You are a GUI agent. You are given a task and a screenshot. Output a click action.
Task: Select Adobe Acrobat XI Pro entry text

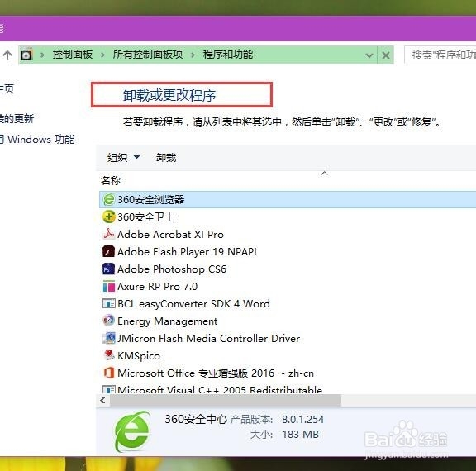170,235
